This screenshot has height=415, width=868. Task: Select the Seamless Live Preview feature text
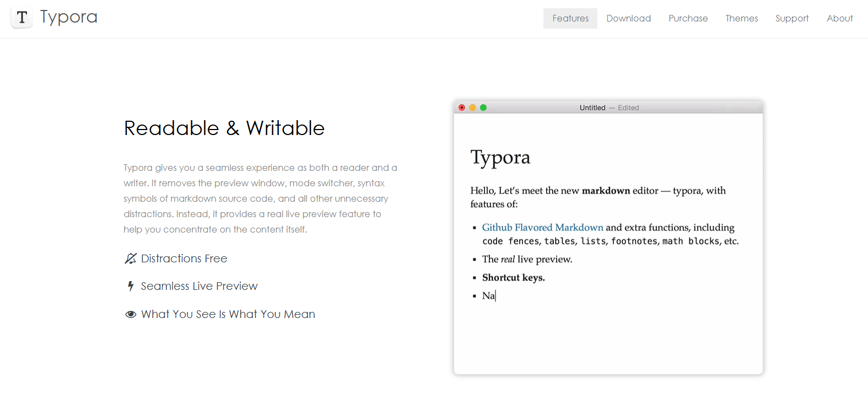point(199,286)
